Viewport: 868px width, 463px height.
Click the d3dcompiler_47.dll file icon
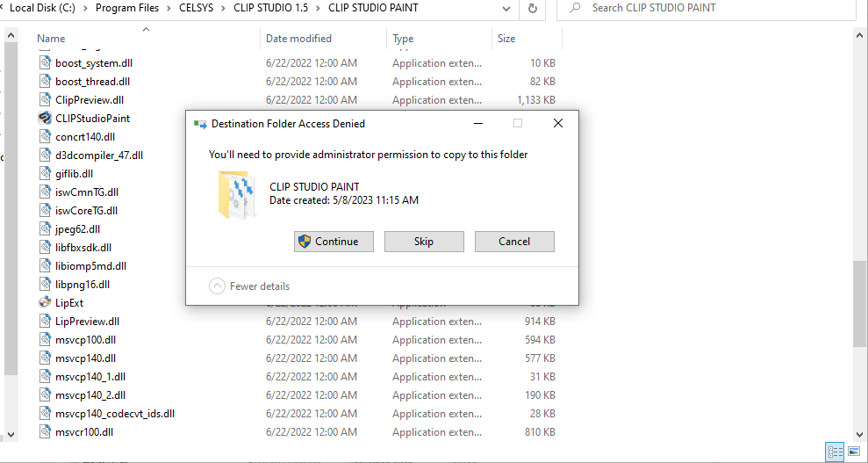click(x=45, y=156)
